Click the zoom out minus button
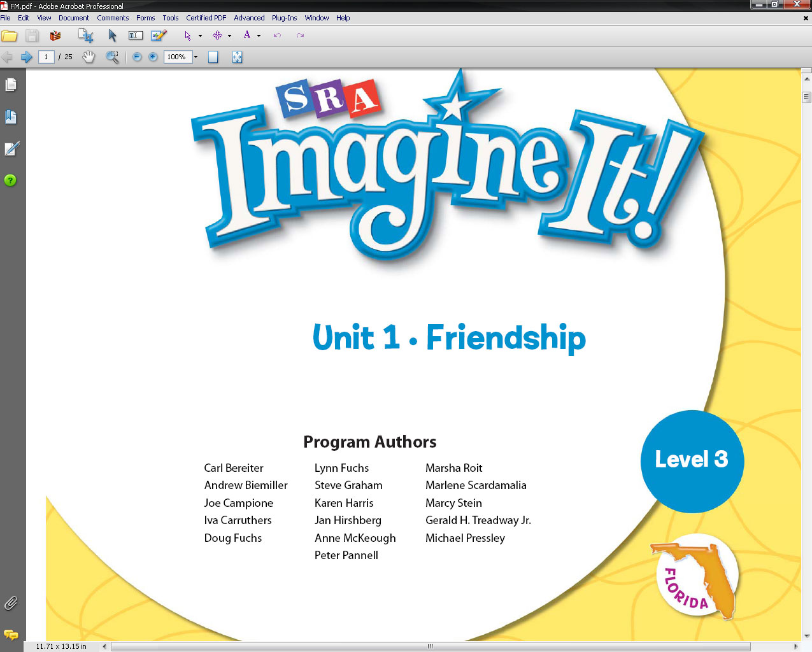The height and width of the screenshot is (652, 812). (x=137, y=57)
